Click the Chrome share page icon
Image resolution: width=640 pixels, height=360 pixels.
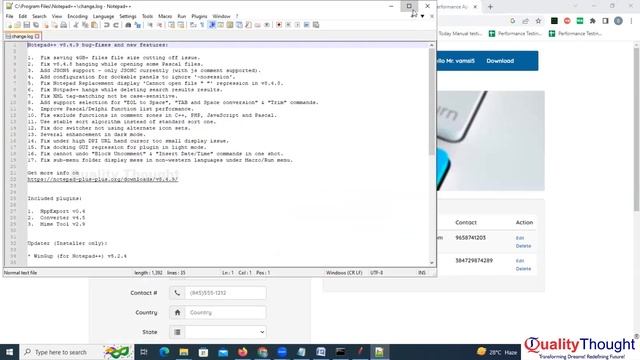525,21
